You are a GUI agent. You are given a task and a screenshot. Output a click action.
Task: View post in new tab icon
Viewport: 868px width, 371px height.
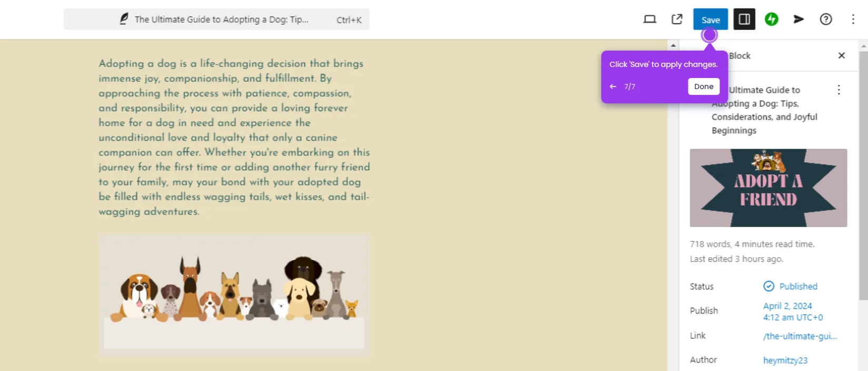[x=677, y=19]
